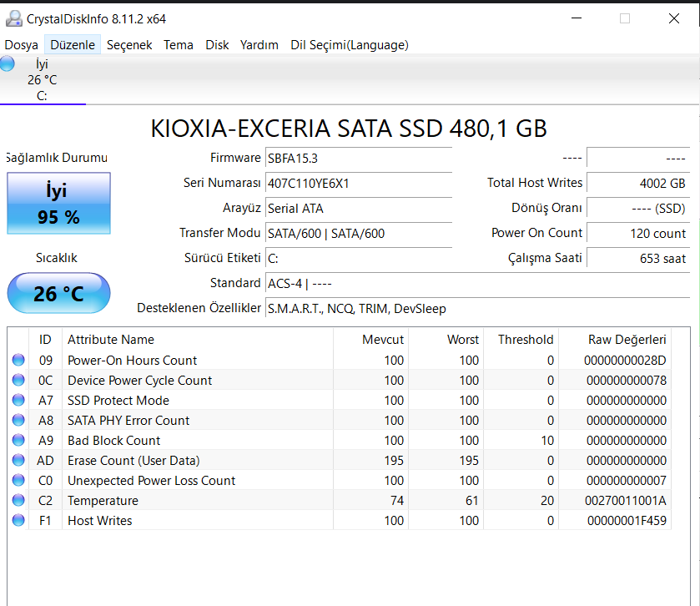700x606 pixels.
Task: Click the 26 °C temperature button
Action: 58,294
